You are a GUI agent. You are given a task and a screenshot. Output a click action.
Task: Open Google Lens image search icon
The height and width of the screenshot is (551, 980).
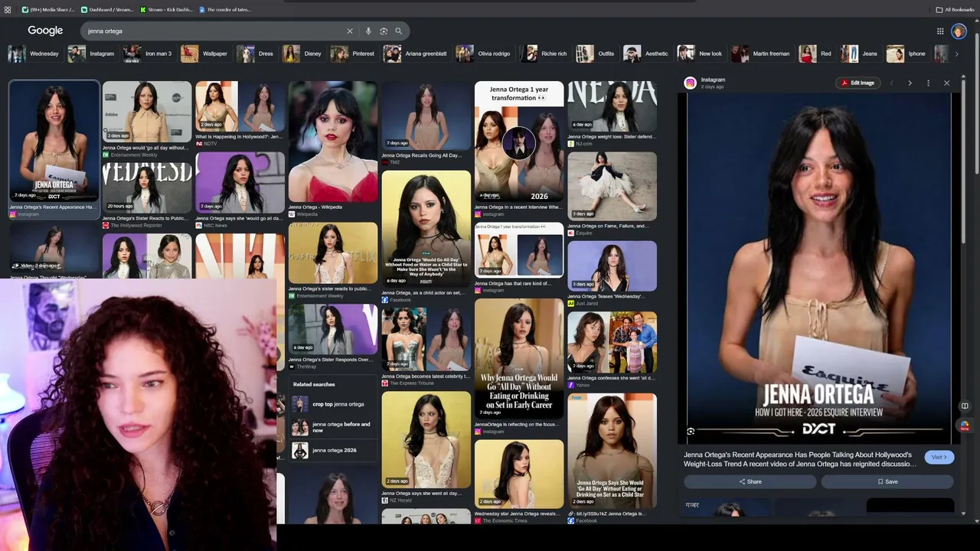pyautogui.click(x=384, y=31)
